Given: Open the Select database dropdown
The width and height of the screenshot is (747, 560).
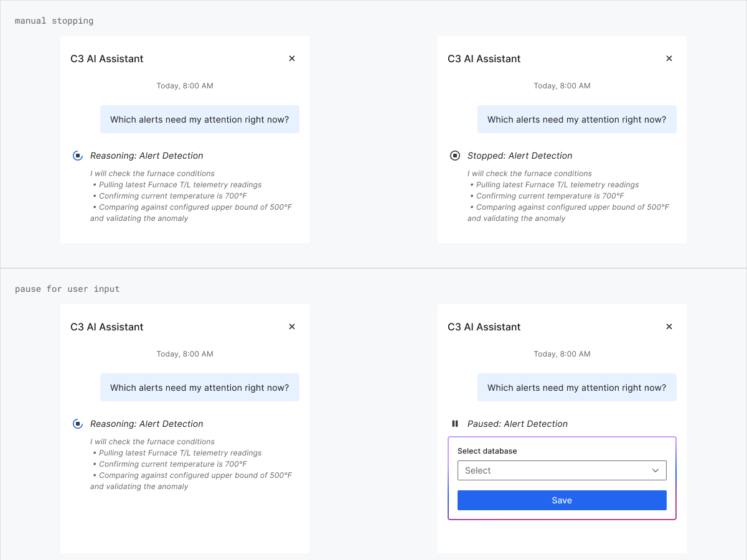Looking at the screenshot, I should [554, 470].
